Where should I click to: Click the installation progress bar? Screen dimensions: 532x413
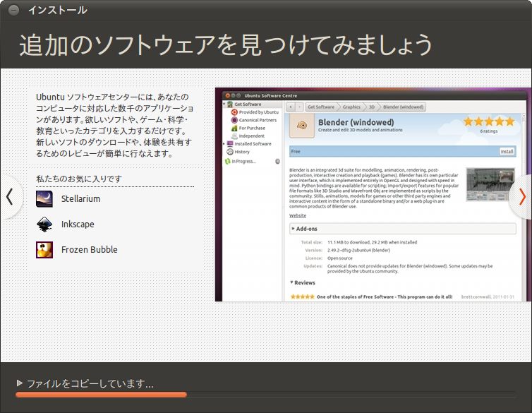tap(266, 395)
